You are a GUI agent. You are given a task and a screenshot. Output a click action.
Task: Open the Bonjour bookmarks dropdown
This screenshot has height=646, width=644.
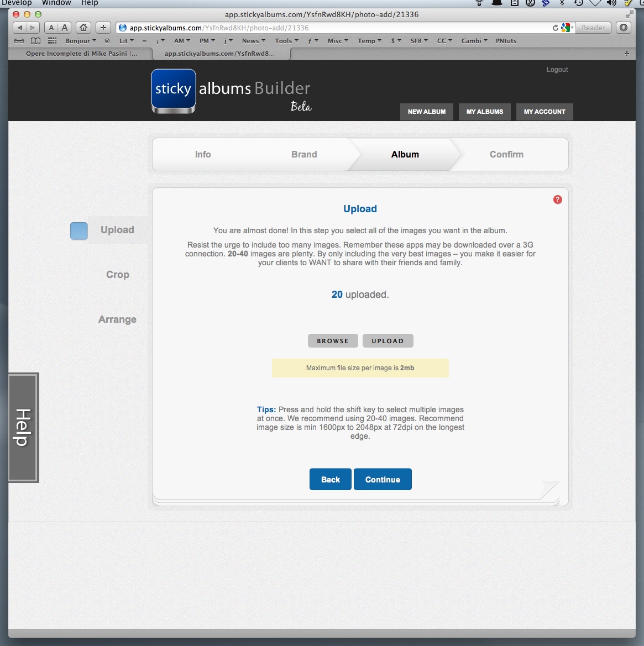(81, 41)
